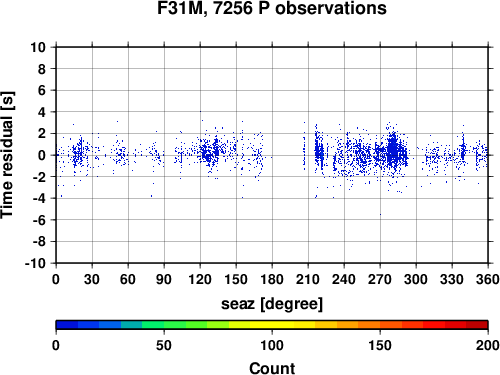The height and width of the screenshot is (375, 500).
Task: Click the y-axis label Time residual [s]
Action: click(x=7, y=155)
